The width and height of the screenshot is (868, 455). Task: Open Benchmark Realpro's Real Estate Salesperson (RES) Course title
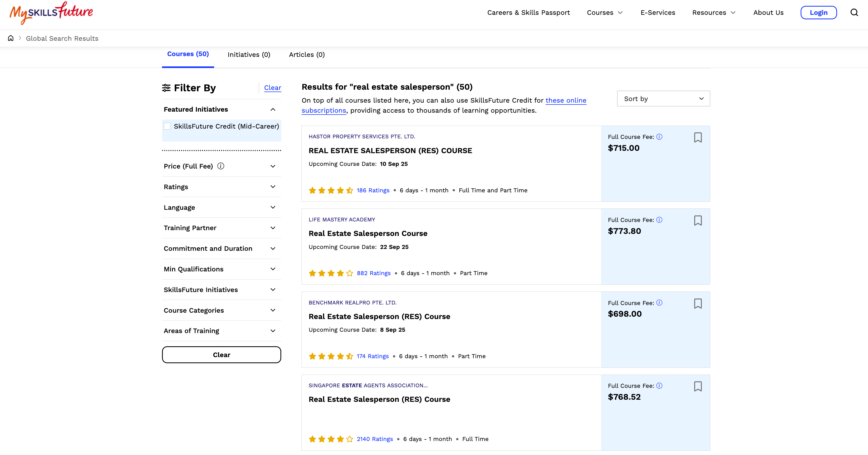[x=379, y=316]
